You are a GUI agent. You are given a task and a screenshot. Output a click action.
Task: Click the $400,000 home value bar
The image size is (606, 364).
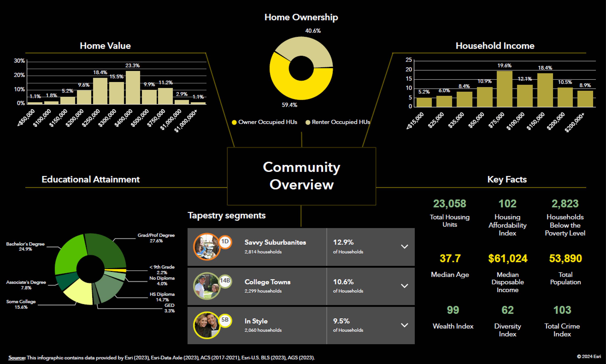pyautogui.click(x=133, y=88)
